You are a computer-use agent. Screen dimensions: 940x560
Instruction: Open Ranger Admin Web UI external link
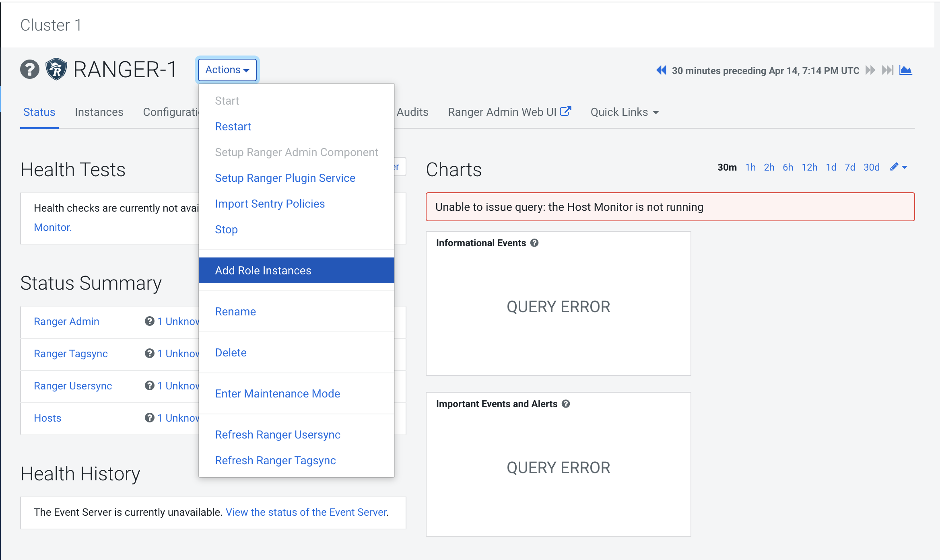(x=509, y=112)
